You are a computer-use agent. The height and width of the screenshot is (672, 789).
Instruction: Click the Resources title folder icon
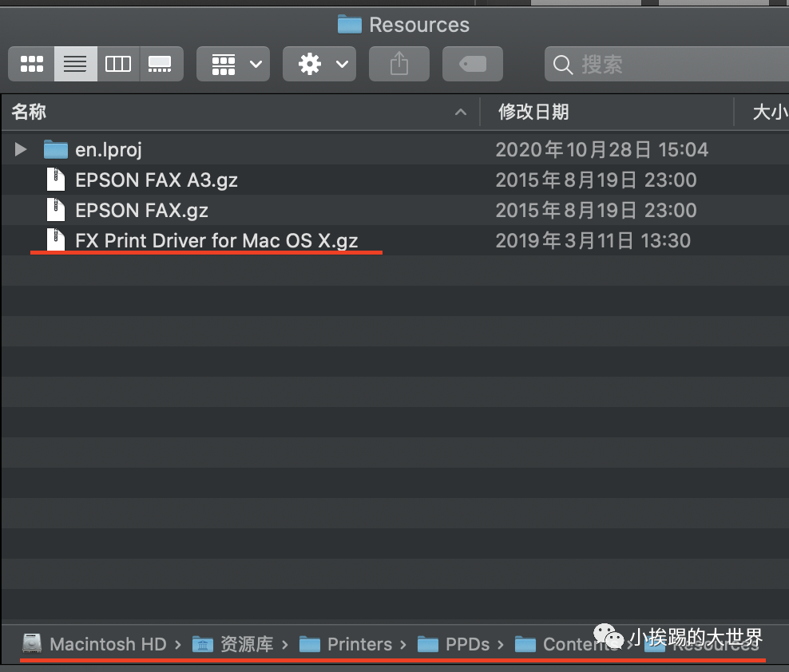[x=350, y=24]
